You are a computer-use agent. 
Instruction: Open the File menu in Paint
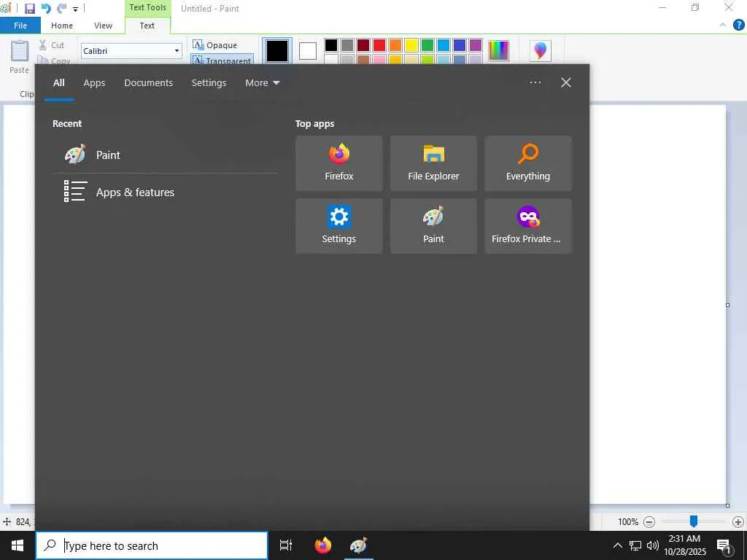(x=20, y=26)
